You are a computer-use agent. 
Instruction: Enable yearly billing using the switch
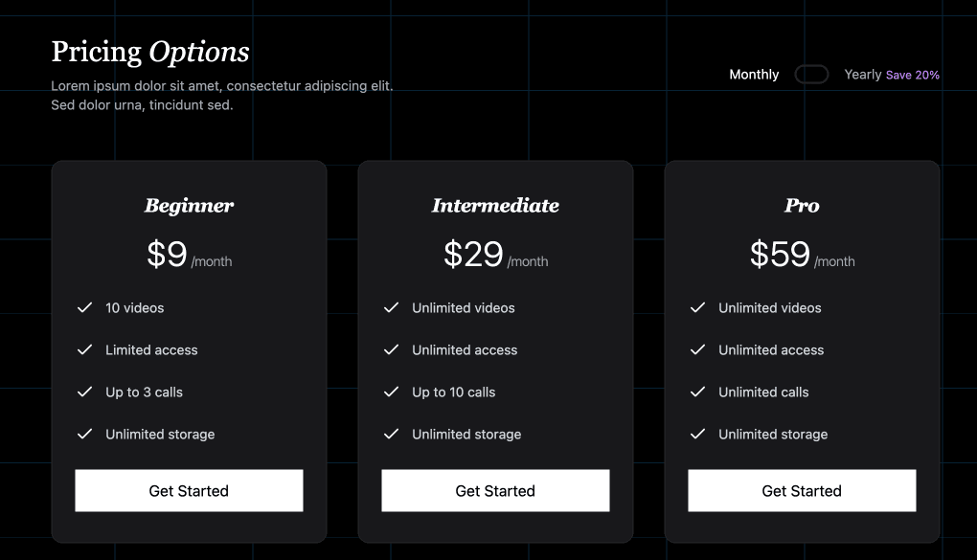tap(811, 74)
